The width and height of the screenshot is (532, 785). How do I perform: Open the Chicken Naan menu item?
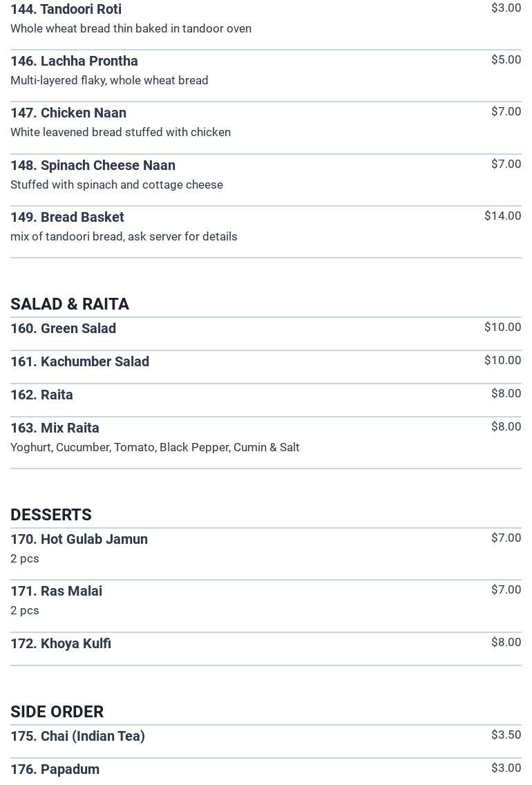tap(68, 113)
